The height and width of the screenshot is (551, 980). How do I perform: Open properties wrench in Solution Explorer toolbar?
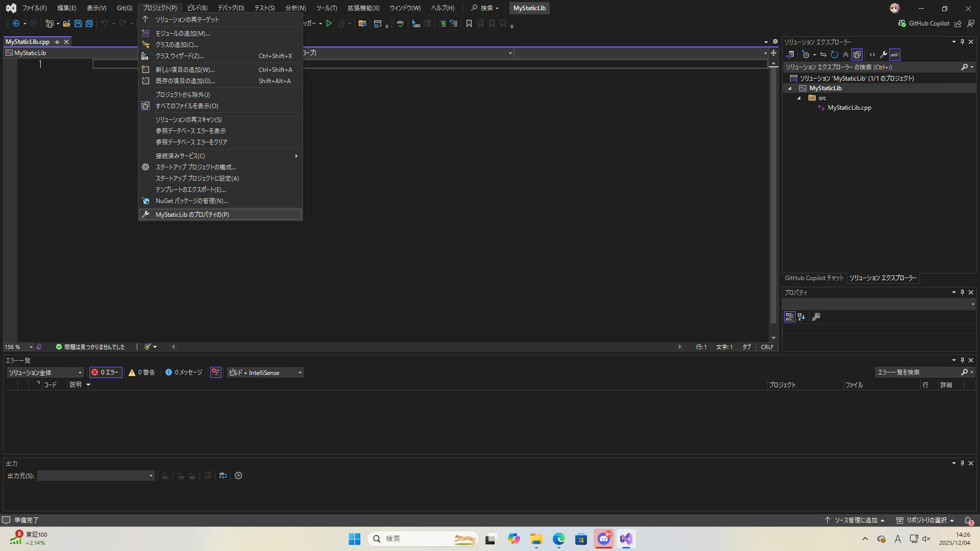(884, 55)
